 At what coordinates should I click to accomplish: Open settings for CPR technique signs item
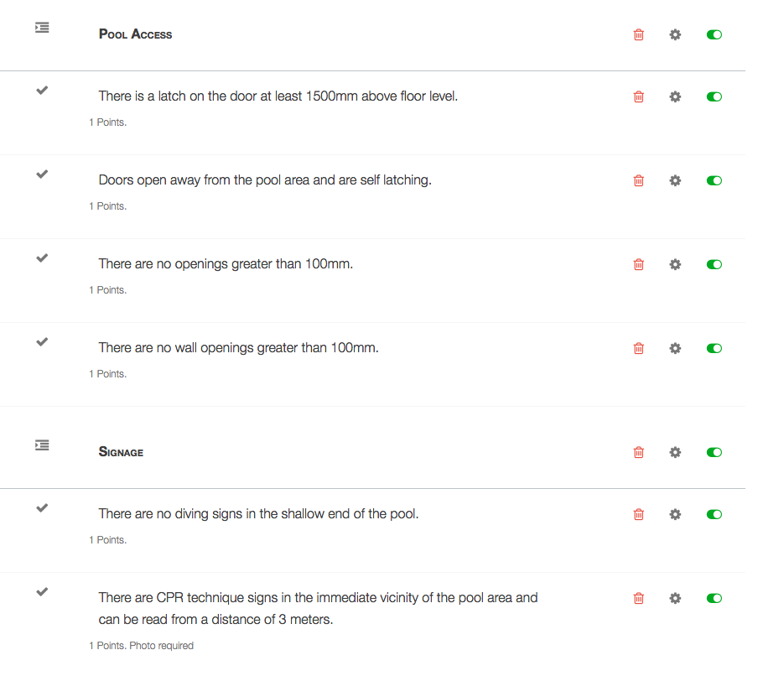pos(675,598)
